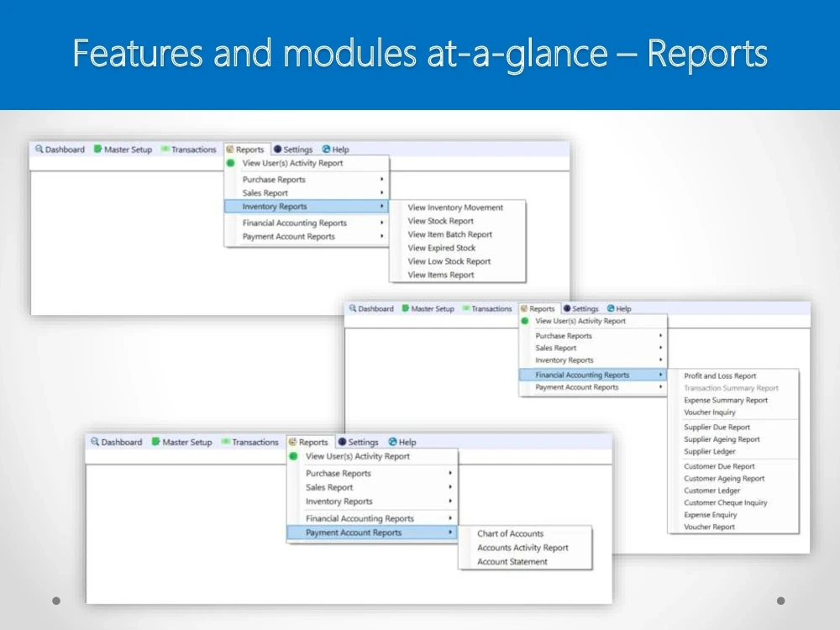Open Supplier Due Report
The height and width of the screenshot is (630, 840).
[x=717, y=427]
